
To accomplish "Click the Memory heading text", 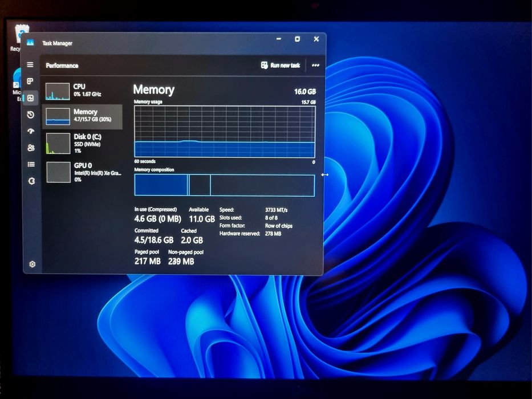I will pos(154,90).
